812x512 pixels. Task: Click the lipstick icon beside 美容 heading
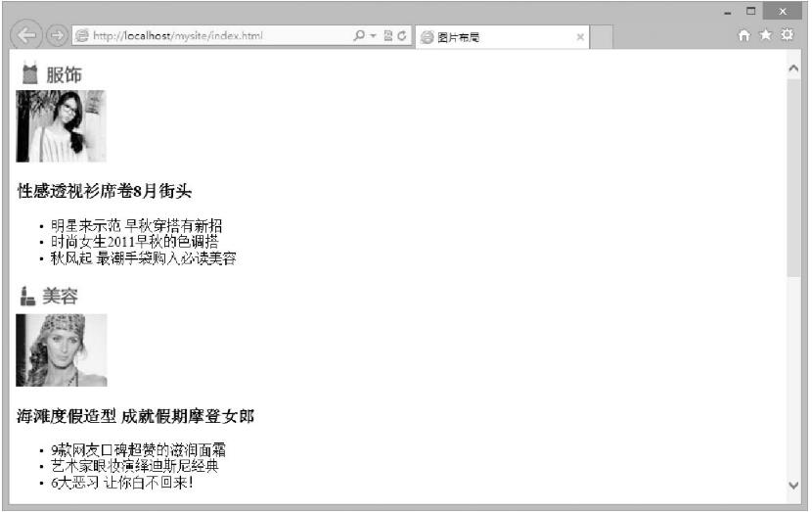(27, 297)
